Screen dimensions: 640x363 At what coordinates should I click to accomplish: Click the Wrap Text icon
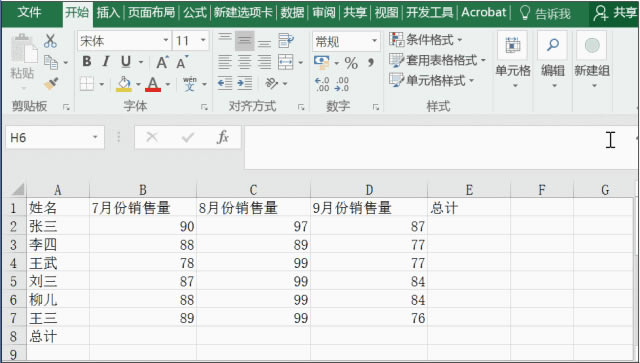pos(286,40)
